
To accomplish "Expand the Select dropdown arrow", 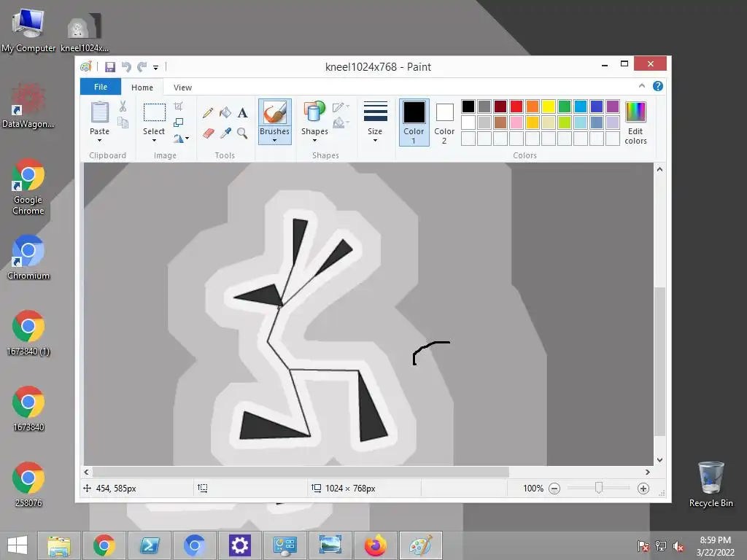I will pos(154,141).
